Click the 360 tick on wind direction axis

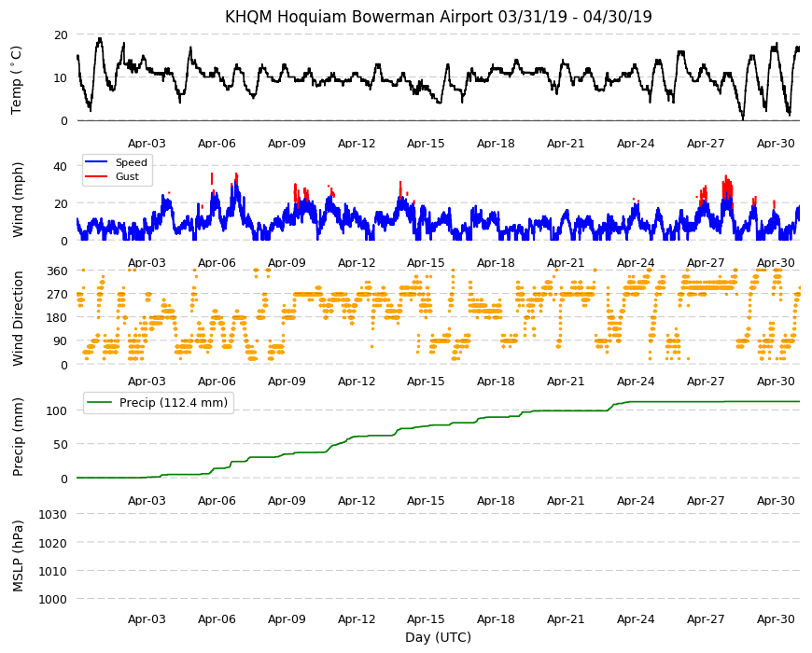57,271
